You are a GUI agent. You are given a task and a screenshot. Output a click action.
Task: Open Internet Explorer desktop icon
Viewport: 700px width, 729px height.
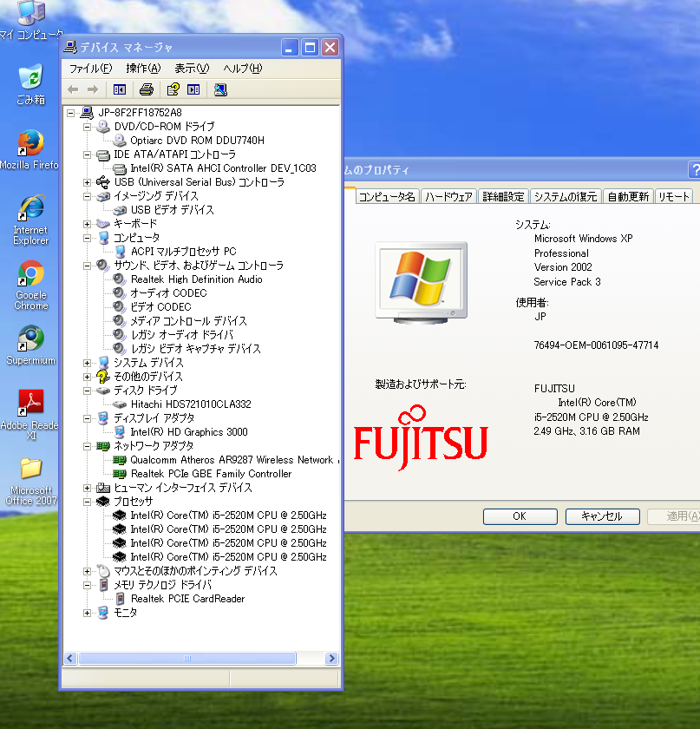click(30, 220)
